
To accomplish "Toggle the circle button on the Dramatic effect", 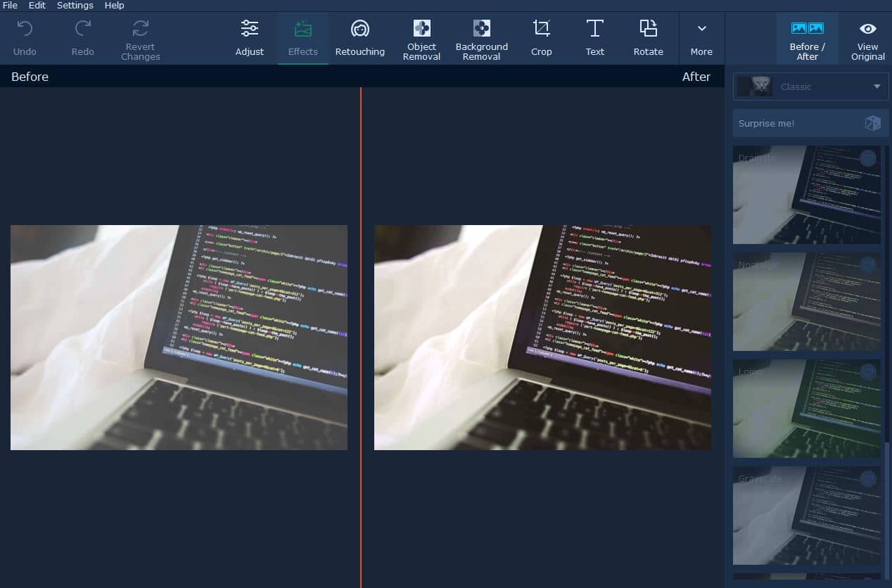I will pos(868,158).
